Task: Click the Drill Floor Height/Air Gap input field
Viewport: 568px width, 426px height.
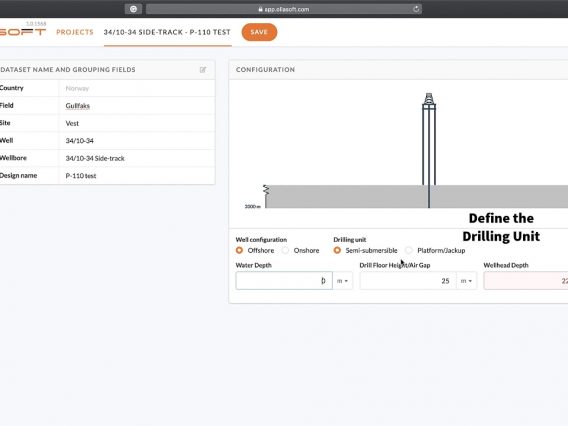Action: (x=408, y=281)
